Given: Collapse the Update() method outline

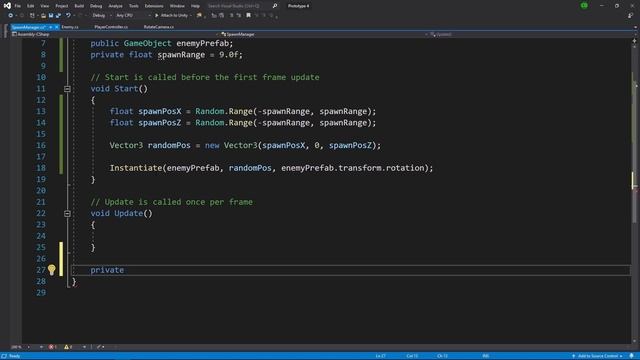Looking at the screenshot, I should [x=67, y=213].
